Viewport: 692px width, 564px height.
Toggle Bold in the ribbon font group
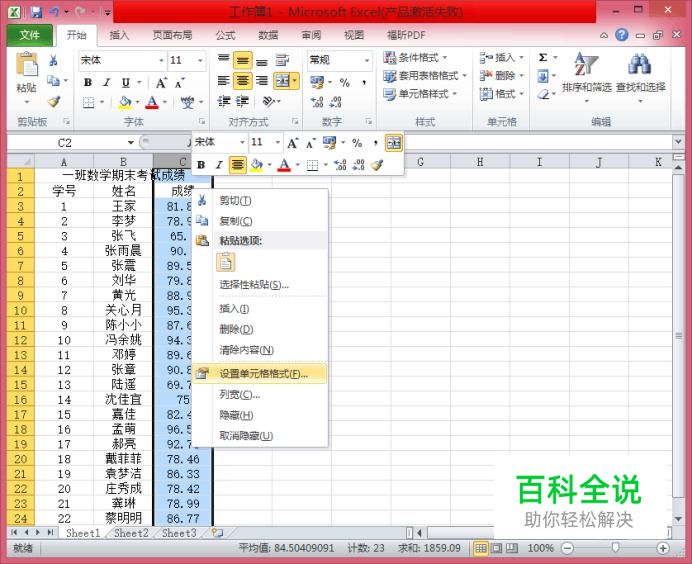tap(88, 82)
